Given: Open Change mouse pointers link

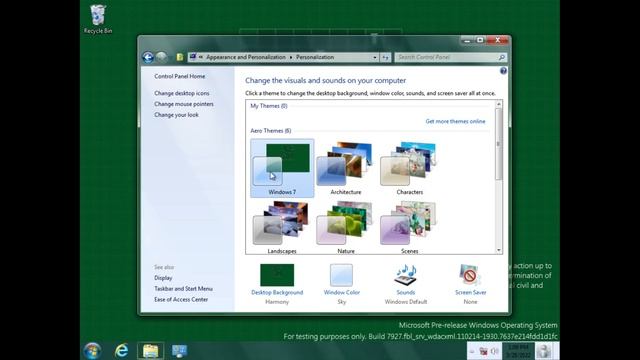Looking at the screenshot, I should pos(184,104).
